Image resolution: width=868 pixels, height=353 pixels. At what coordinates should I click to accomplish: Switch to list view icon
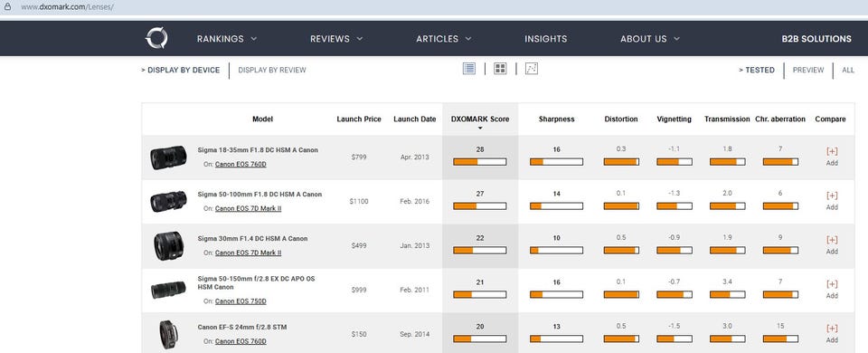pyautogui.click(x=469, y=68)
